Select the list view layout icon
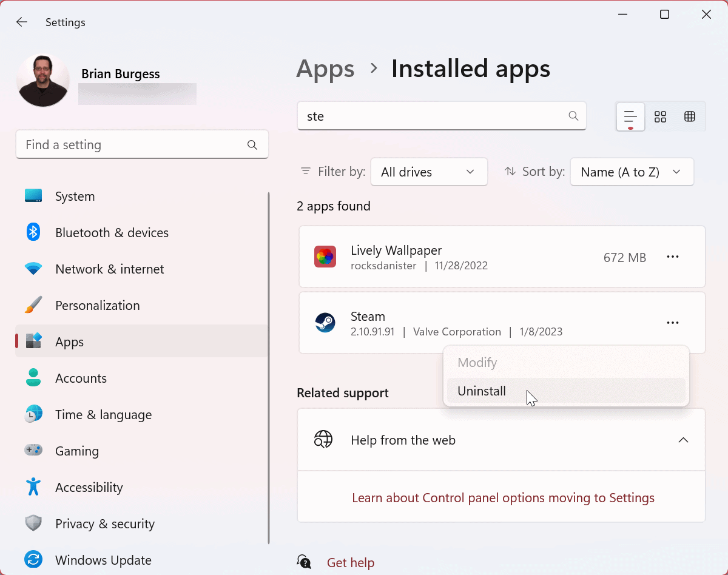The height and width of the screenshot is (575, 728). click(630, 116)
